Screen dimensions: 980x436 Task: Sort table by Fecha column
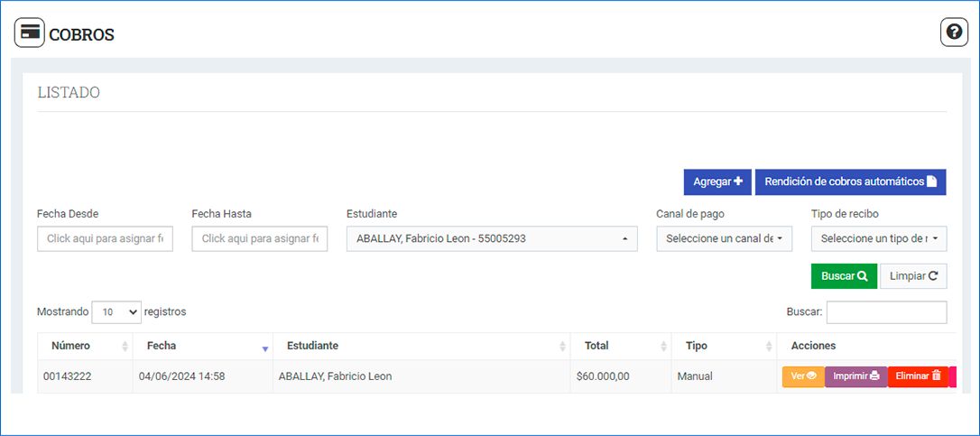(x=202, y=346)
